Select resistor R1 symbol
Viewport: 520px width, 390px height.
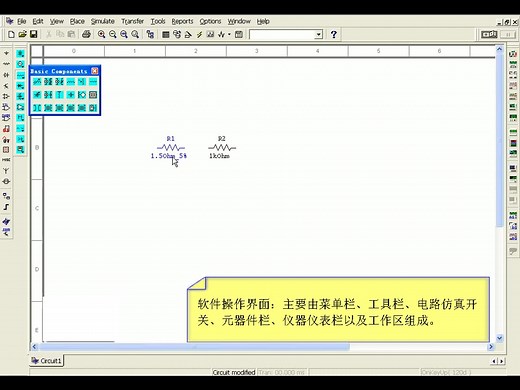(171, 147)
